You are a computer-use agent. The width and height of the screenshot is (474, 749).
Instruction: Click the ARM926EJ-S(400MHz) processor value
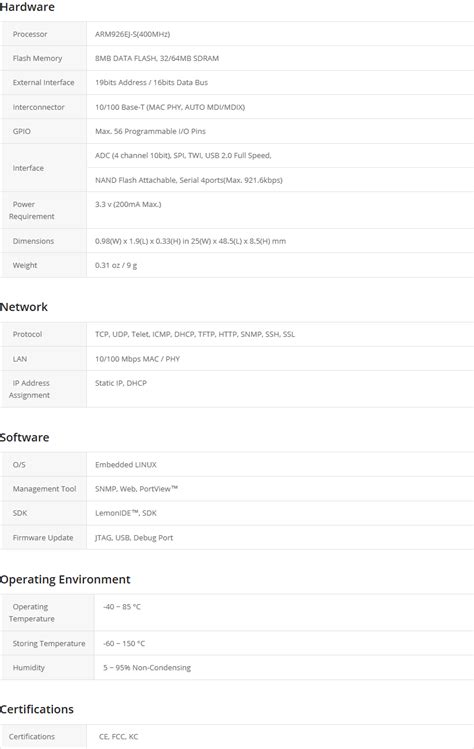coord(132,34)
